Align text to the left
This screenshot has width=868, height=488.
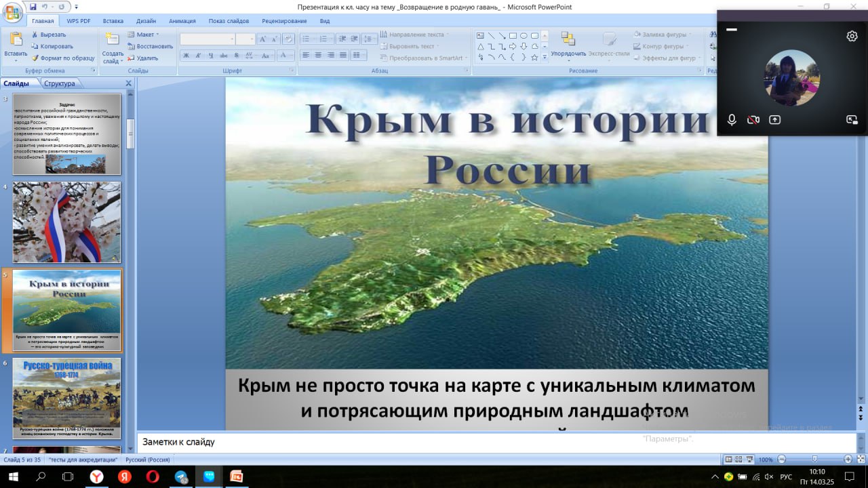[x=306, y=56]
